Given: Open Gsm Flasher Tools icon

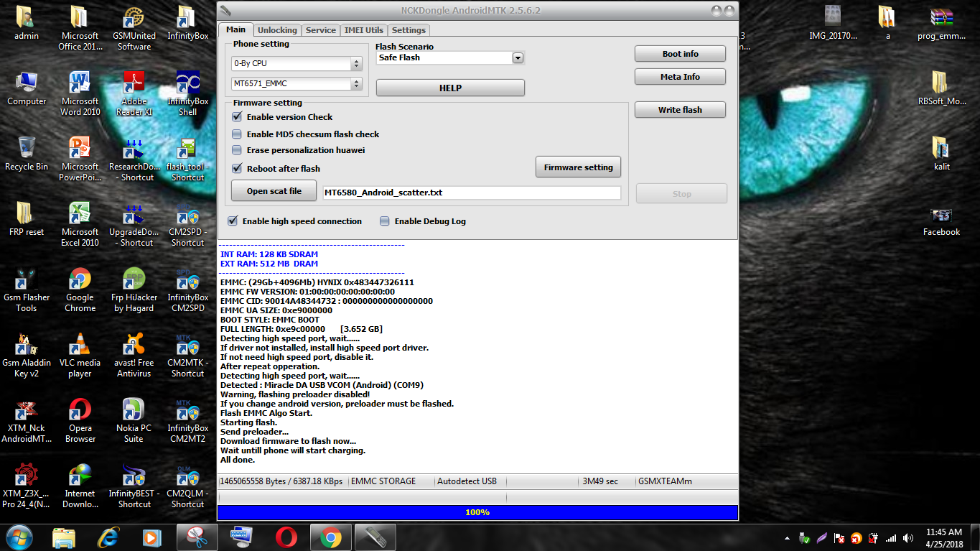Looking at the screenshot, I should coord(27,290).
